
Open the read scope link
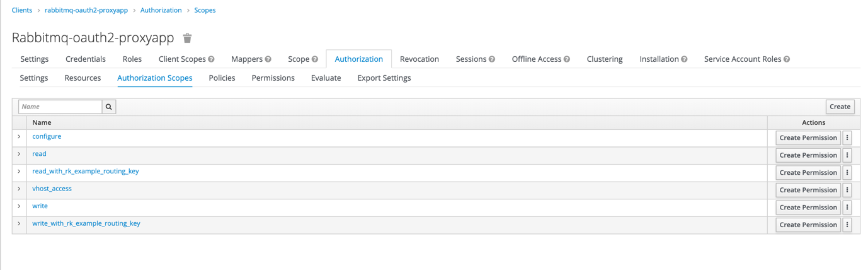(39, 154)
